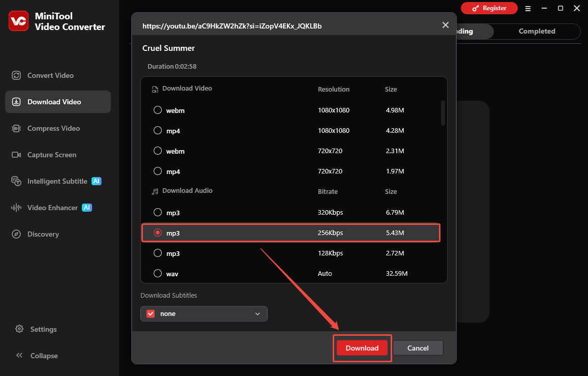The image size is (588, 376).
Task: Select mp3 320Kbps radio button
Action: [x=158, y=212]
